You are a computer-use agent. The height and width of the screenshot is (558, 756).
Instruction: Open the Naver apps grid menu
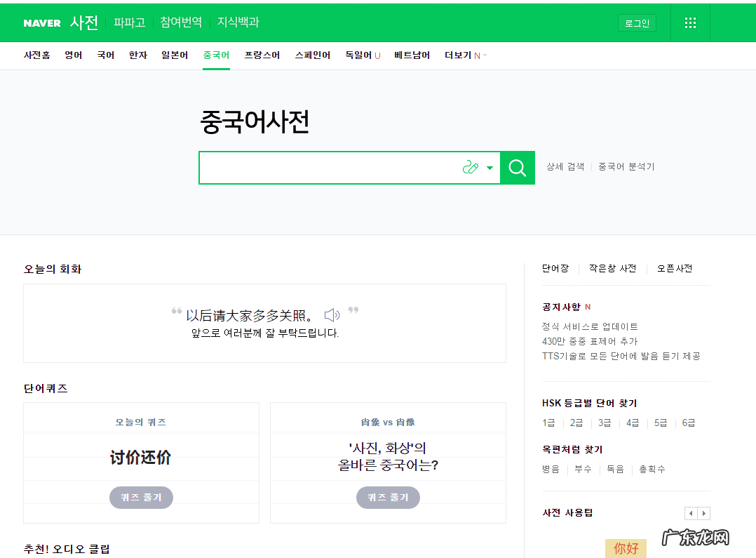coord(690,23)
